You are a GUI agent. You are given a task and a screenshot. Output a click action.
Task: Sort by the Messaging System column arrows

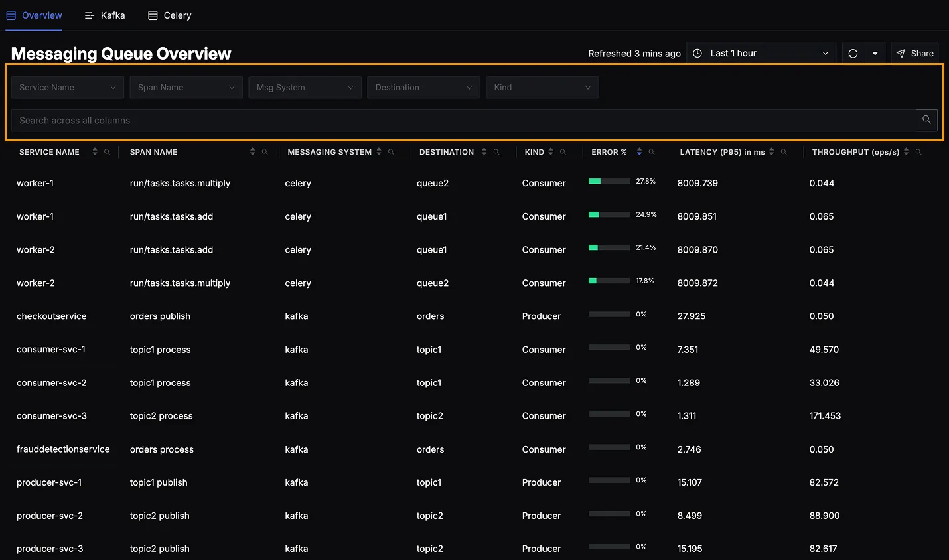click(379, 152)
